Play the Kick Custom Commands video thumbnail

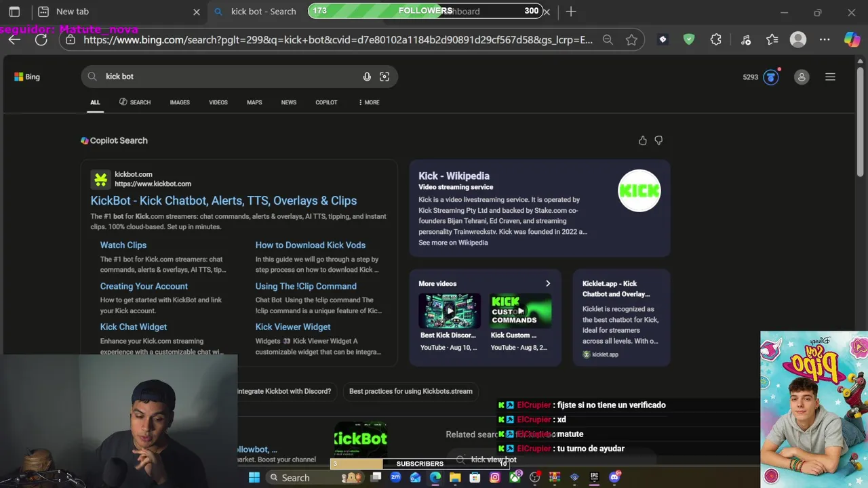point(521,311)
